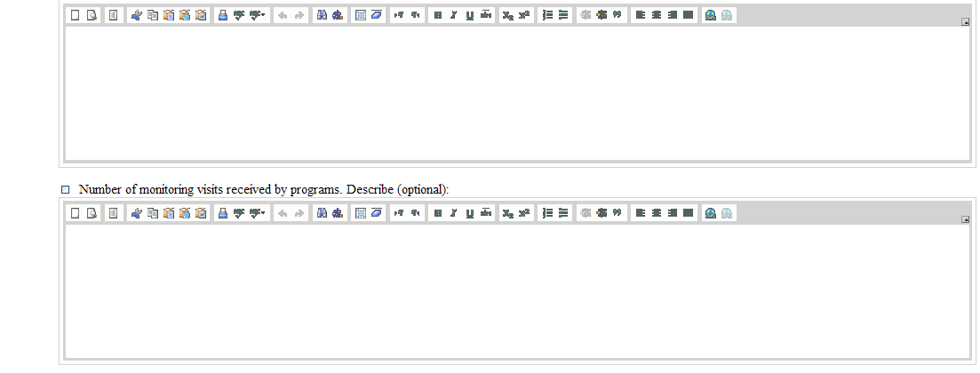Paste from Word in monitoring visits editor
Image resolution: width=980 pixels, height=373 pixels.
coord(201,213)
